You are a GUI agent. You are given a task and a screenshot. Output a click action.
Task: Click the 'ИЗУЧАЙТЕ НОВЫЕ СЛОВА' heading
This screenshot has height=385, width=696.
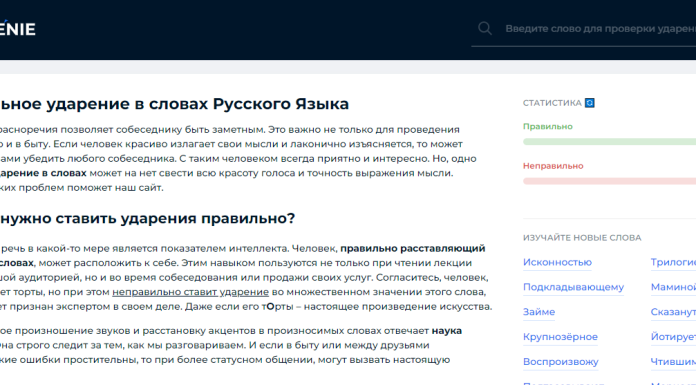point(582,238)
